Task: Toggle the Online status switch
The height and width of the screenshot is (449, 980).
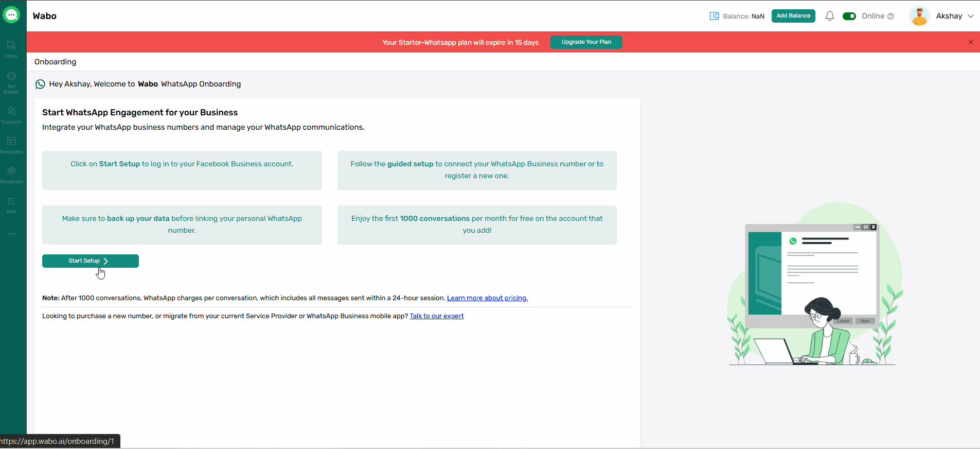Action: 849,16
